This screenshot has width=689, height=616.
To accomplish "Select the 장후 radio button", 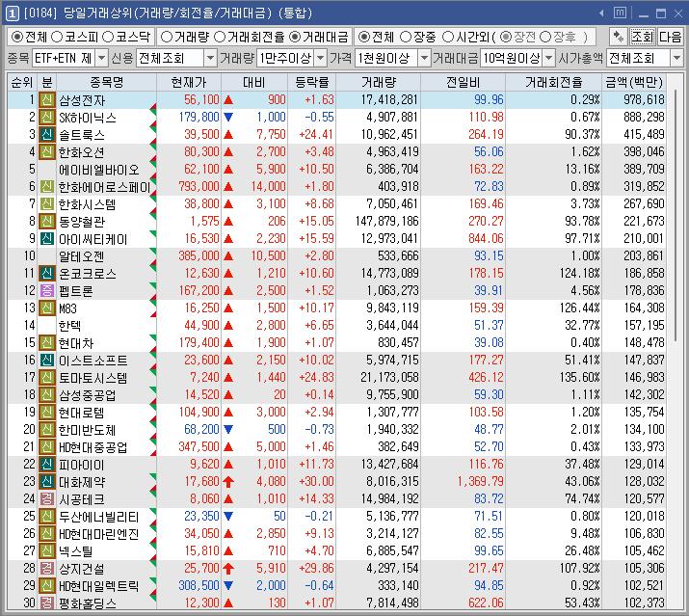I will [545, 37].
